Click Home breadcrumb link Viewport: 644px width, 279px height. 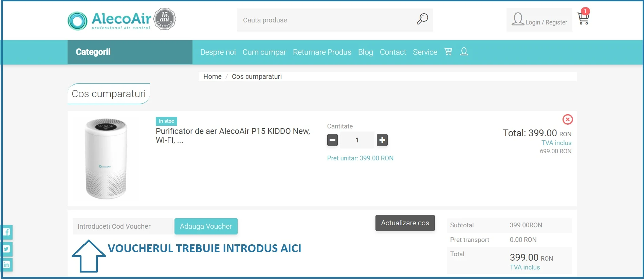pos(213,76)
